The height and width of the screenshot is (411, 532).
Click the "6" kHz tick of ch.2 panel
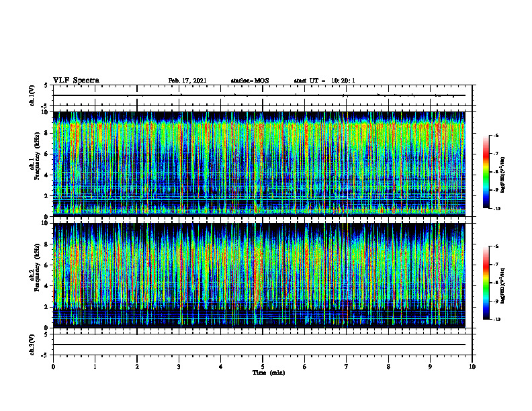(x=47, y=265)
